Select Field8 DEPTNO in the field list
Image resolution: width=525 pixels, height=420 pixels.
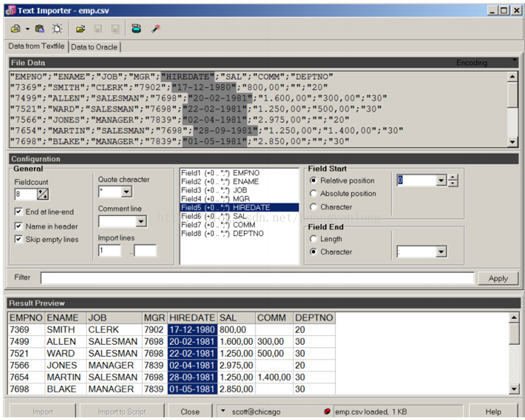click(x=239, y=234)
